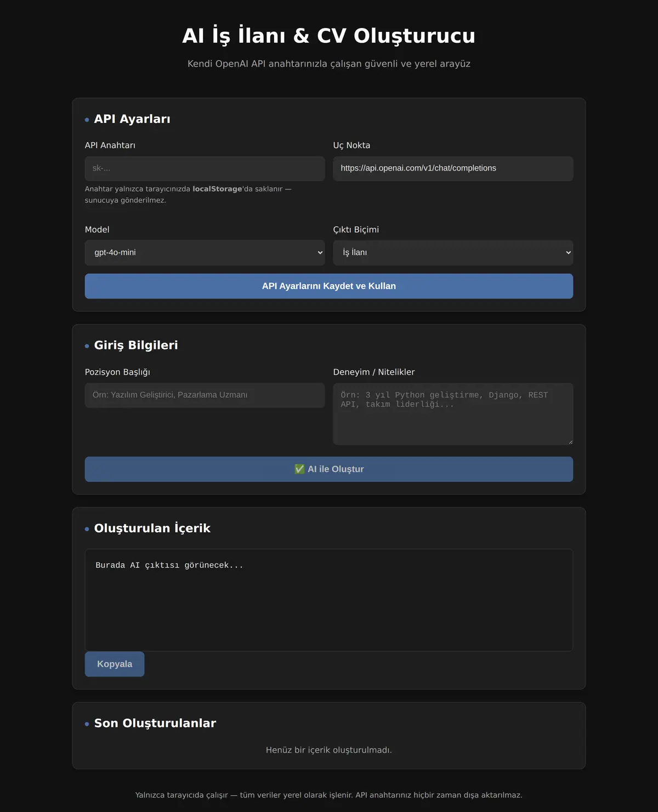The height and width of the screenshot is (812, 658).
Task: Click the Son Oluşturulanlar section heading
Action: pyautogui.click(x=155, y=723)
